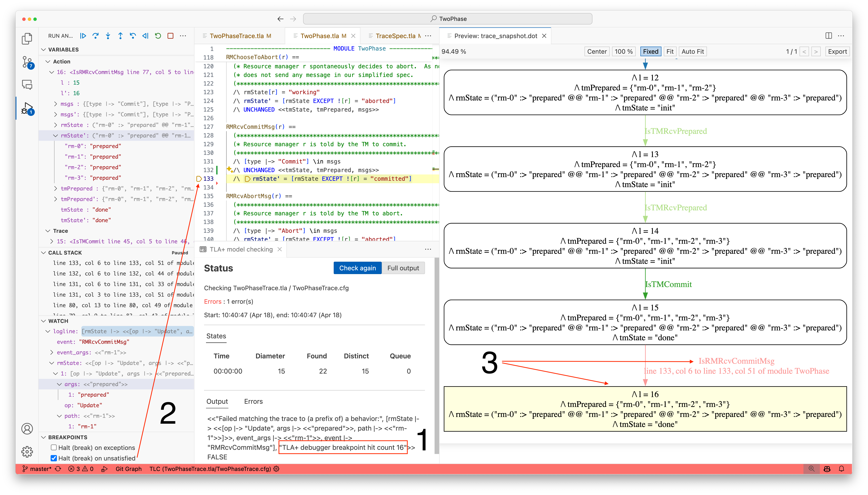The image size is (868, 495).
Task: Click the zoom magnifier in the status bar
Action: [x=812, y=469]
